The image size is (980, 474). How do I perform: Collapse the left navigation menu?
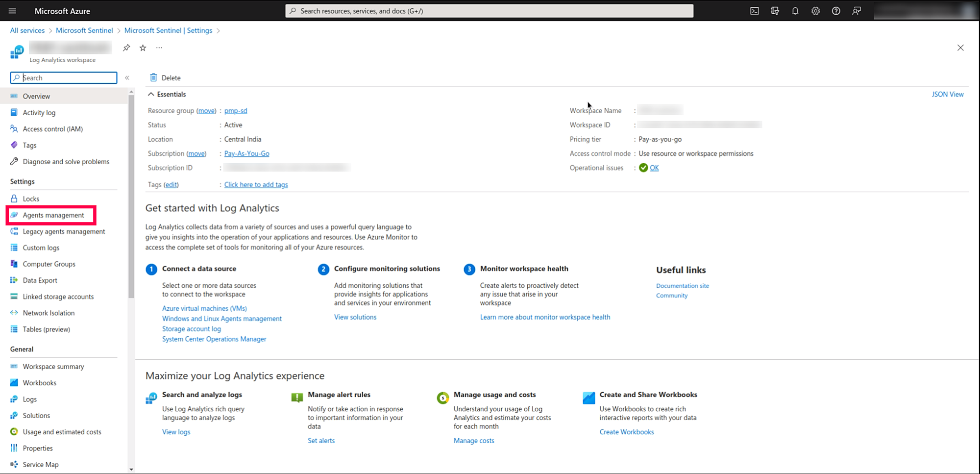(127, 77)
